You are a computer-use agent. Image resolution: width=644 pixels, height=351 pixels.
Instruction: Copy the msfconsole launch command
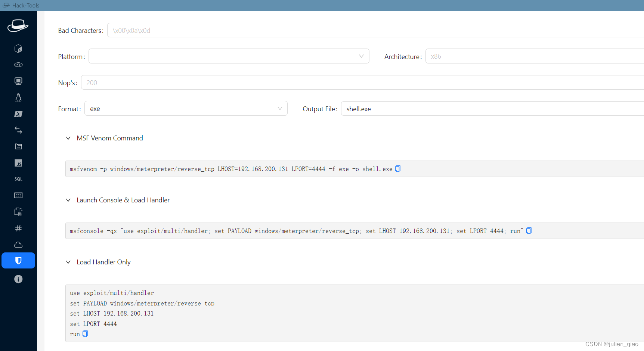tap(529, 231)
